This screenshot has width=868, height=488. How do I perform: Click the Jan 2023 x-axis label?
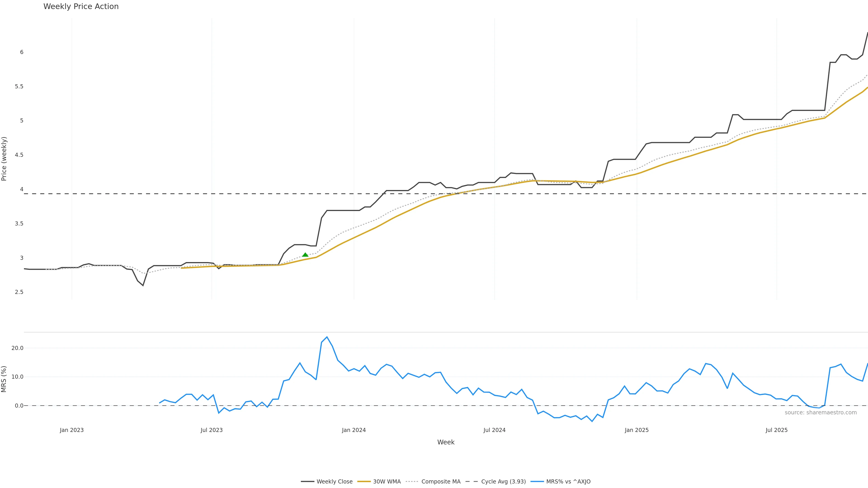(x=72, y=430)
